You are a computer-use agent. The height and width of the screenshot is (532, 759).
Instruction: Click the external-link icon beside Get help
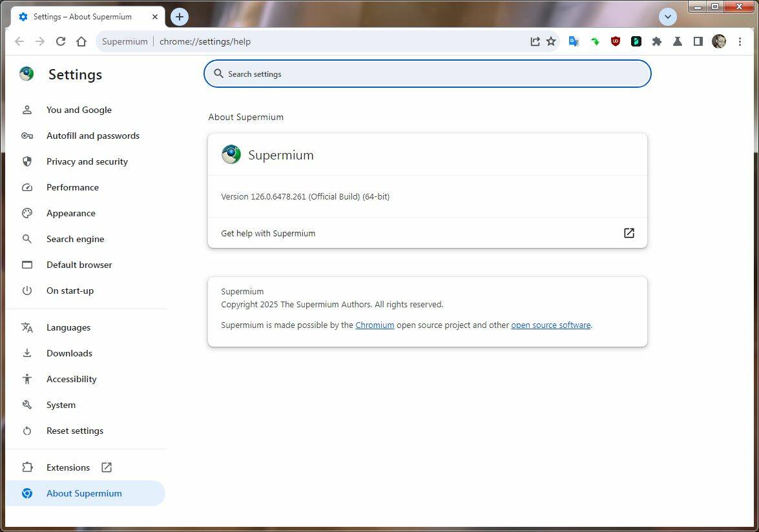[x=629, y=233]
